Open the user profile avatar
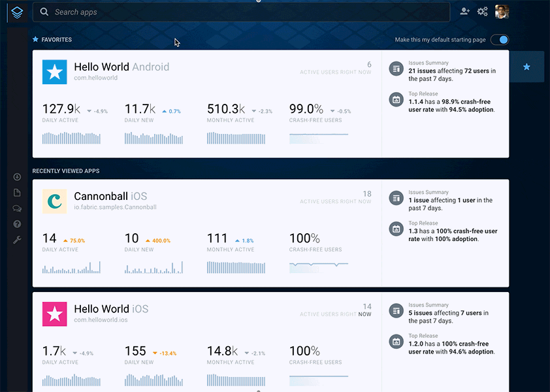550x392 pixels. (x=502, y=12)
